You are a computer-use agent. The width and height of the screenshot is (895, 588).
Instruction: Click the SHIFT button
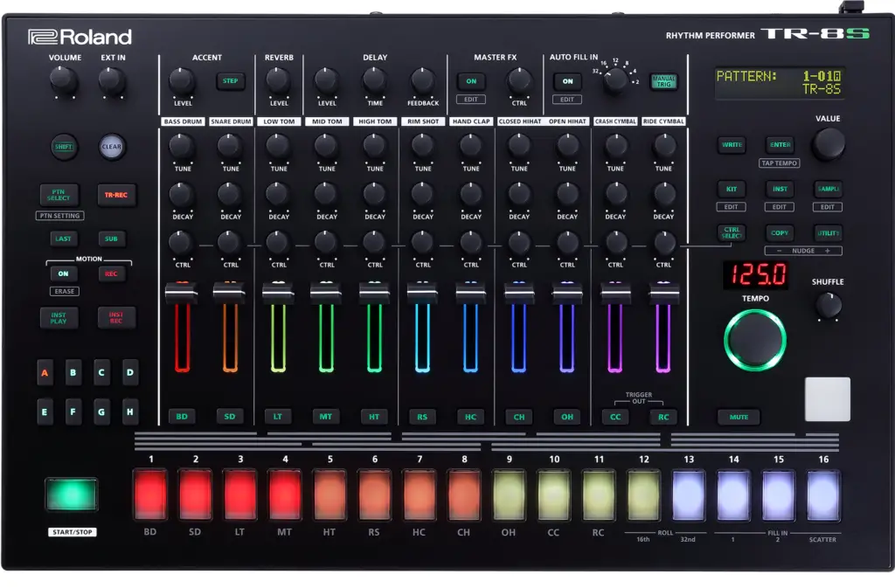point(63,147)
